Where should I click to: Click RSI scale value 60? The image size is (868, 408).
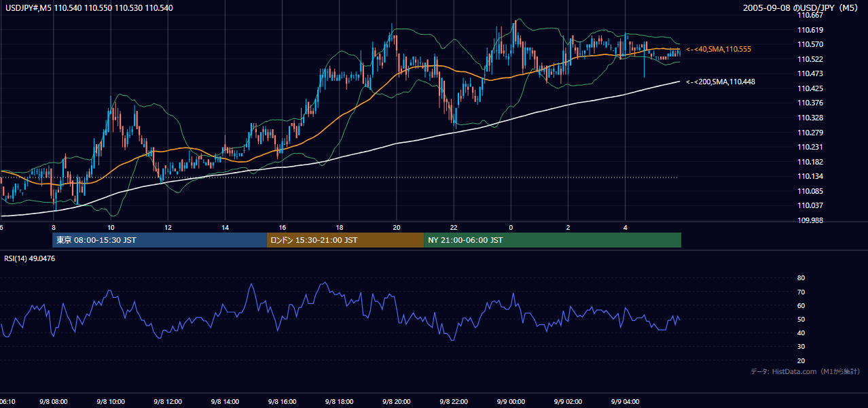click(801, 305)
